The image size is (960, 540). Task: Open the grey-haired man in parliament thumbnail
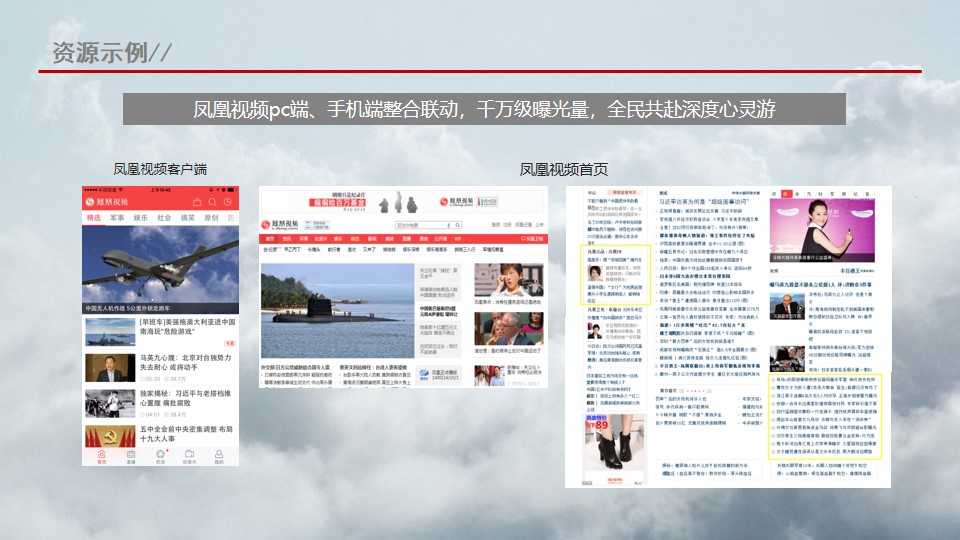tap(508, 329)
